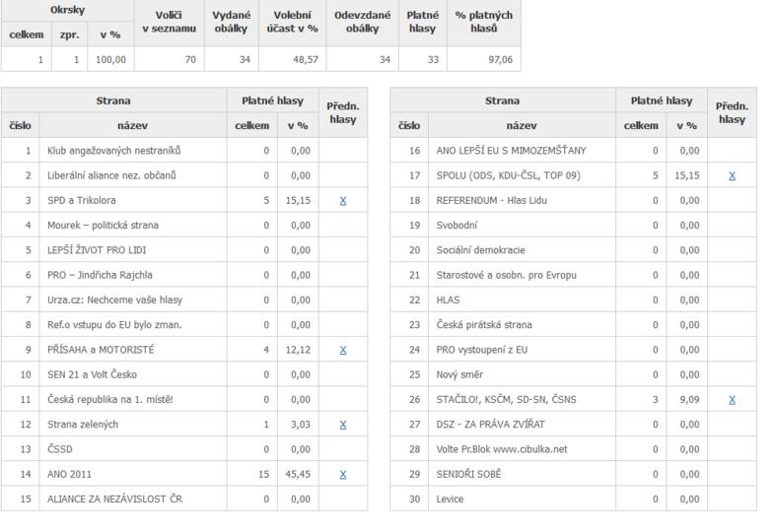Click the '% platných hlasů' header
The height and width of the screenshot is (532, 775).
(x=484, y=22)
